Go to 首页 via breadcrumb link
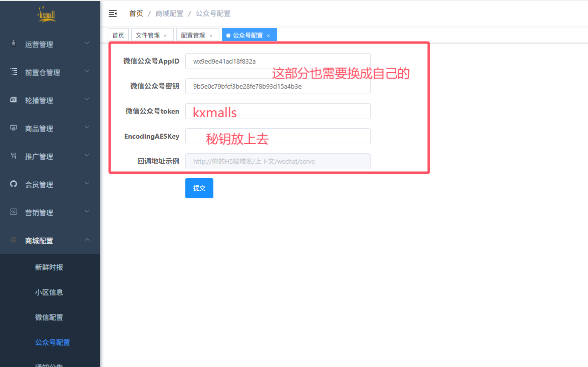The height and width of the screenshot is (367, 588). 136,14
